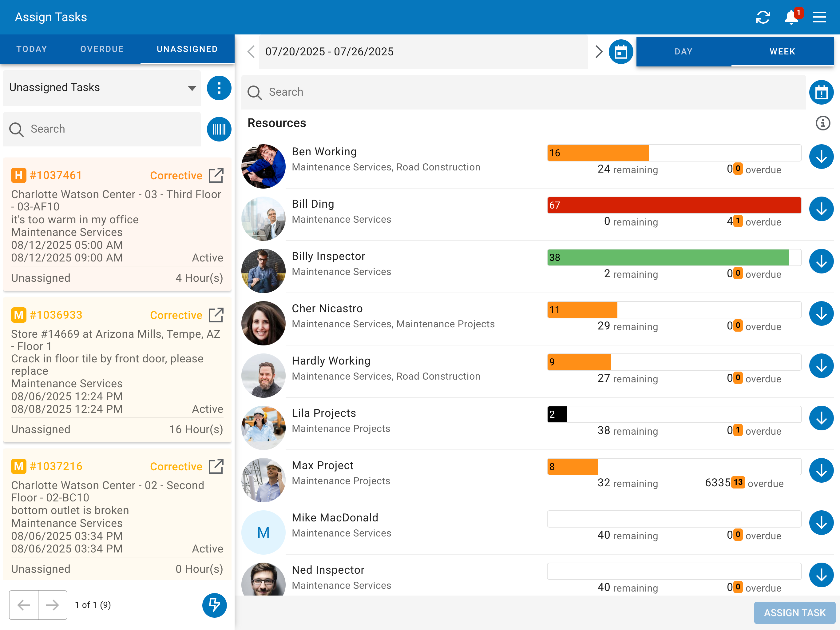Click the name Ned Inspector
840x630 pixels.
pyautogui.click(x=328, y=570)
